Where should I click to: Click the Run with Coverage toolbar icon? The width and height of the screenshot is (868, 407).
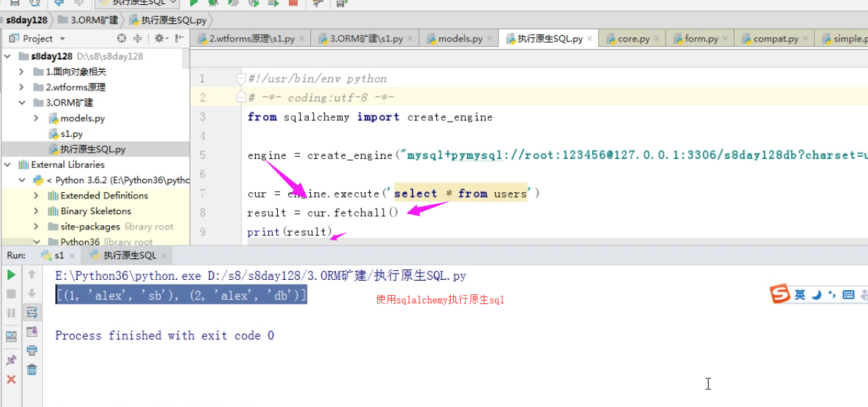point(234,3)
